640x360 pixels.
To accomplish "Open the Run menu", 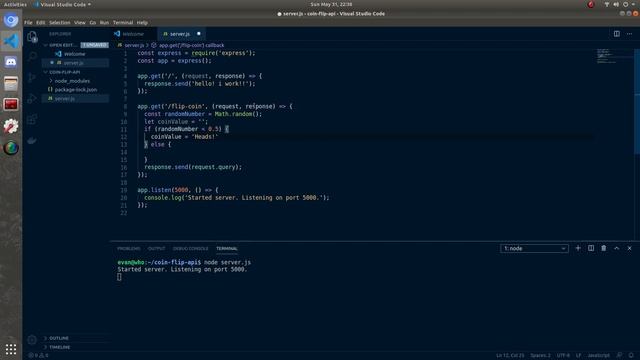I will pos(104,22).
